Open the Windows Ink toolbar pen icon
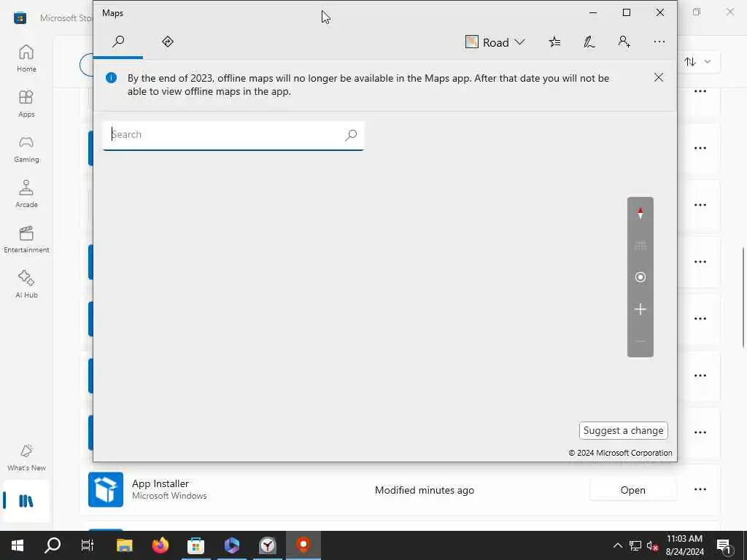This screenshot has width=747, height=560. click(589, 42)
